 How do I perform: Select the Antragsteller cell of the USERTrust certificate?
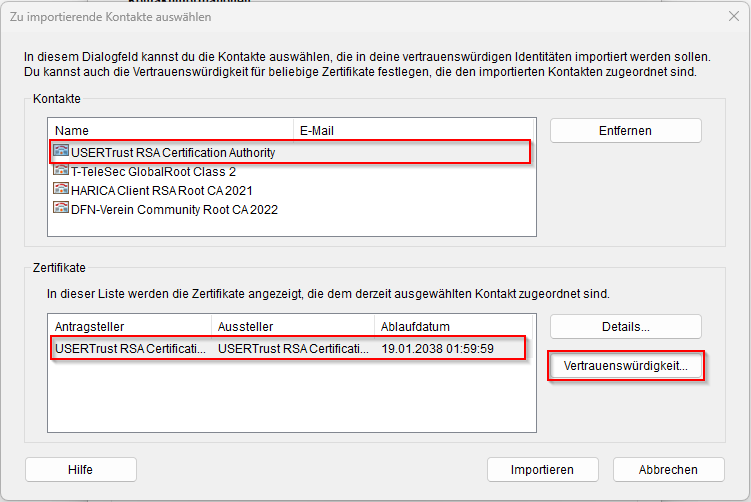[x=130, y=349]
